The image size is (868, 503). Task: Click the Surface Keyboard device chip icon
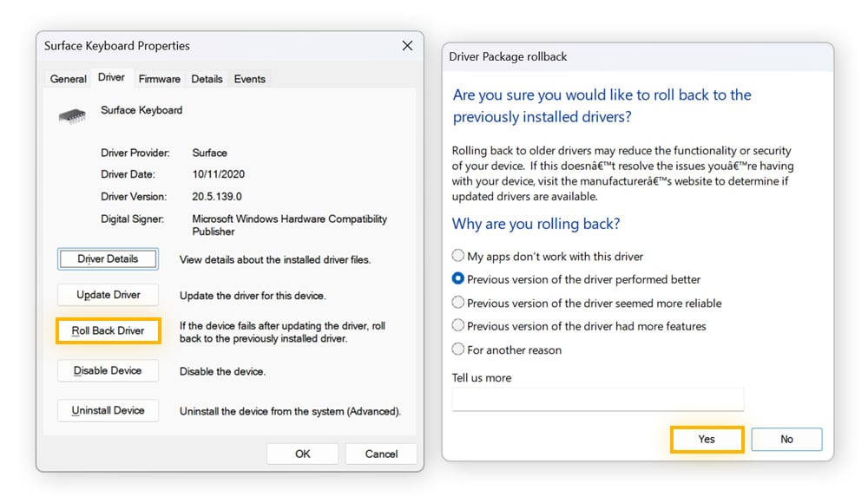tap(72, 113)
